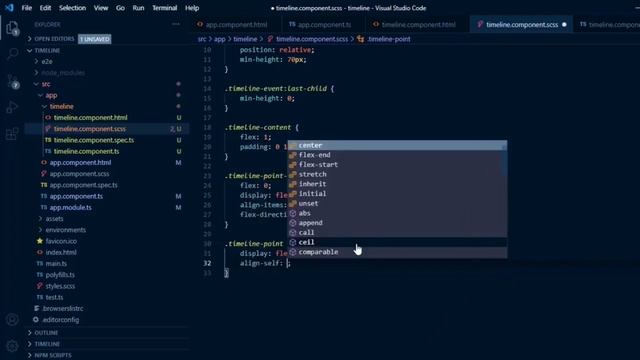The width and height of the screenshot is (640, 360).
Task: Open the Terminal menu
Action: click(164, 8)
